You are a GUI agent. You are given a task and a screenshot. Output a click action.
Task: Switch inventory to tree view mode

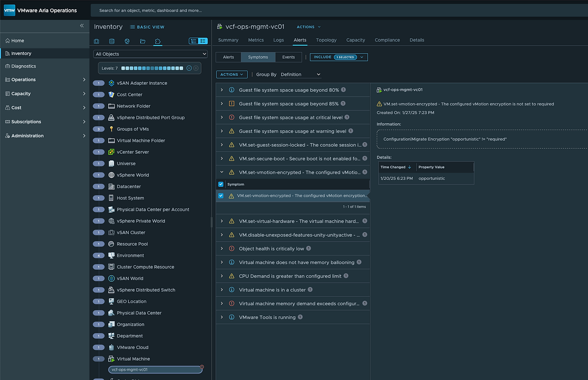click(x=193, y=41)
